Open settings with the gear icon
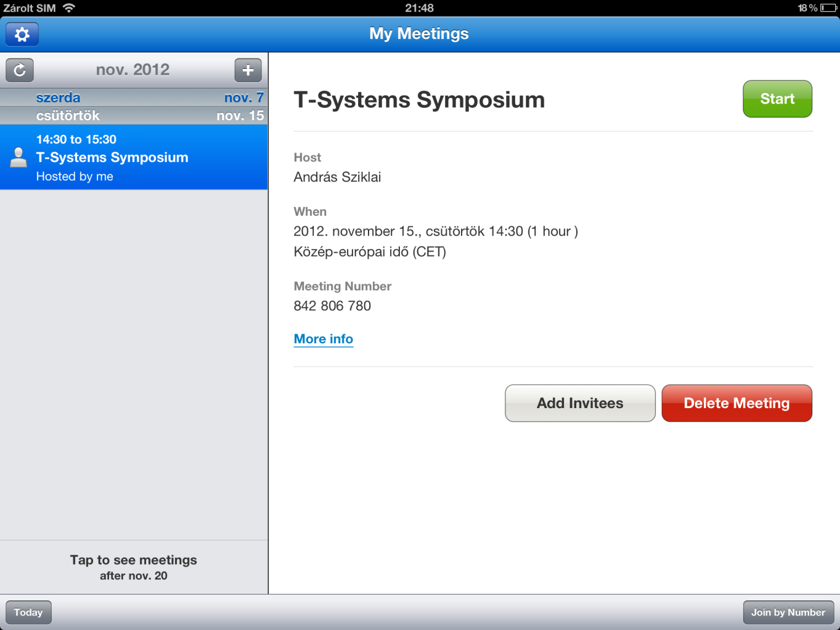This screenshot has width=840, height=630. (x=22, y=35)
